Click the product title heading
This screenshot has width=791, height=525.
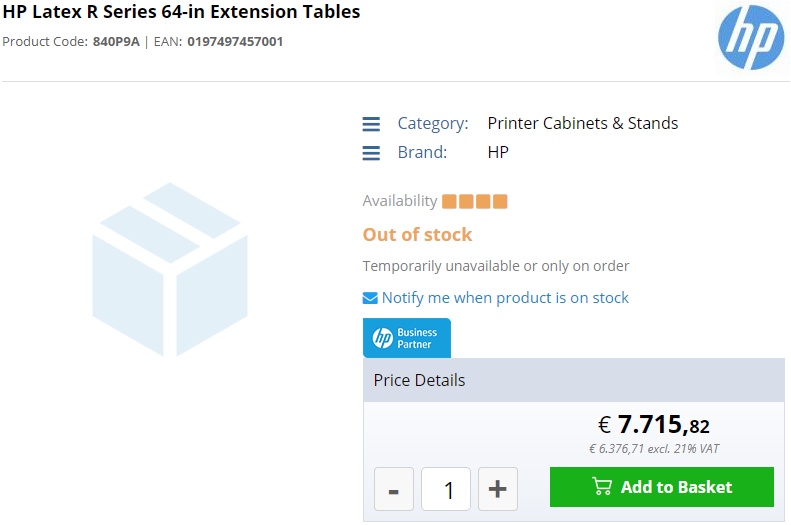(x=181, y=12)
